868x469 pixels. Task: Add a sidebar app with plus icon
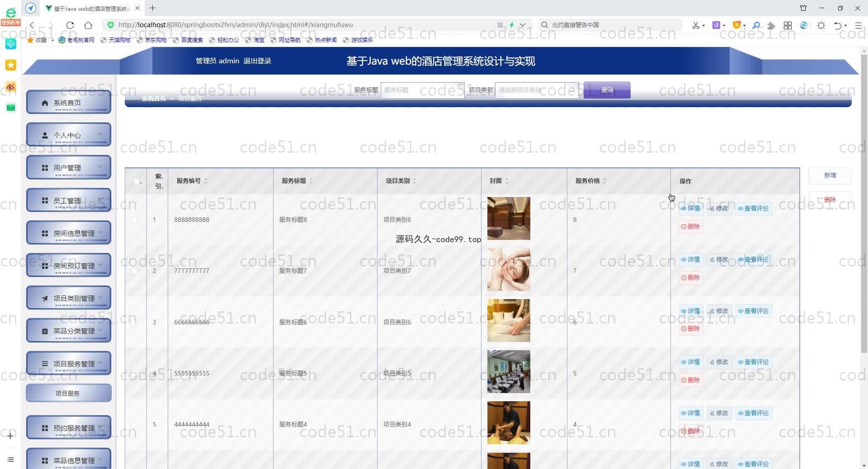tap(11, 436)
